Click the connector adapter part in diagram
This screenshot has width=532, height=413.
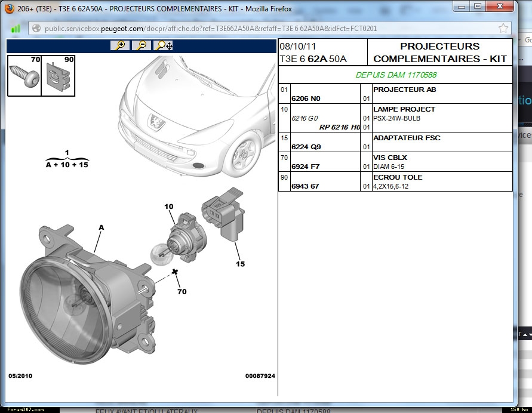click(223, 214)
